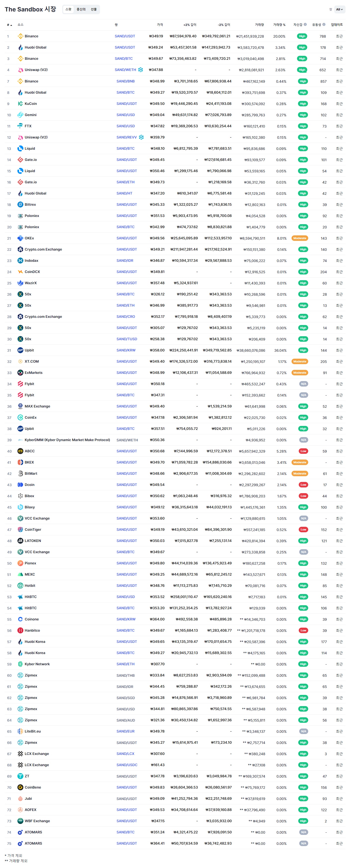
Task: Open LCX Exchange SAND/USDC pair link
Action: tap(127, 765)
